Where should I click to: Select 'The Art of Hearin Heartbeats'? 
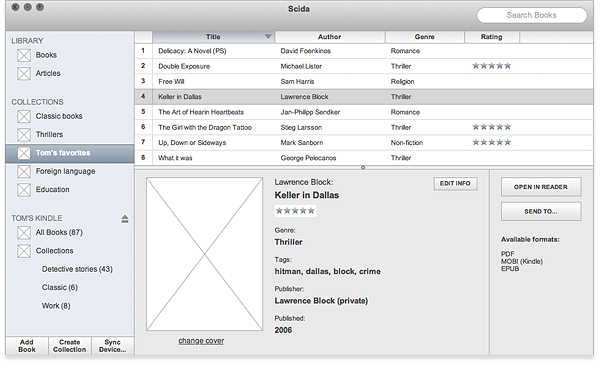(x=201, y=112)
